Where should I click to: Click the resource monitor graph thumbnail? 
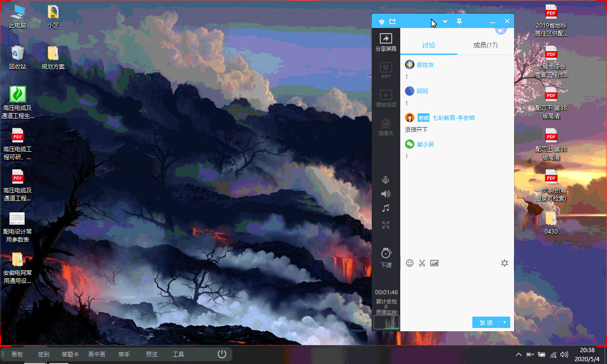point(386,322)
